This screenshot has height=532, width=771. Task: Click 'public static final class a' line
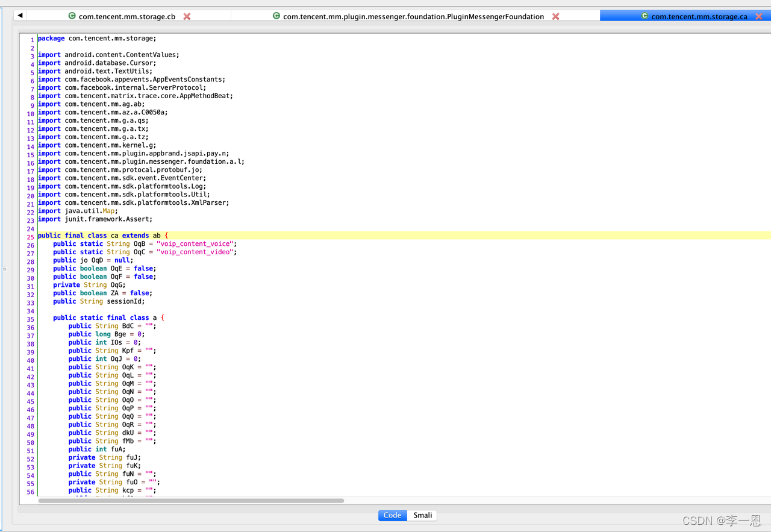click(109, 318)
